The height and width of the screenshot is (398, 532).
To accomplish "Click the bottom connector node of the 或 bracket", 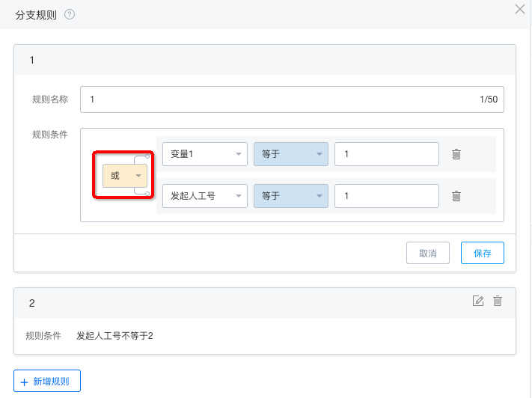I will pos(147,194).
